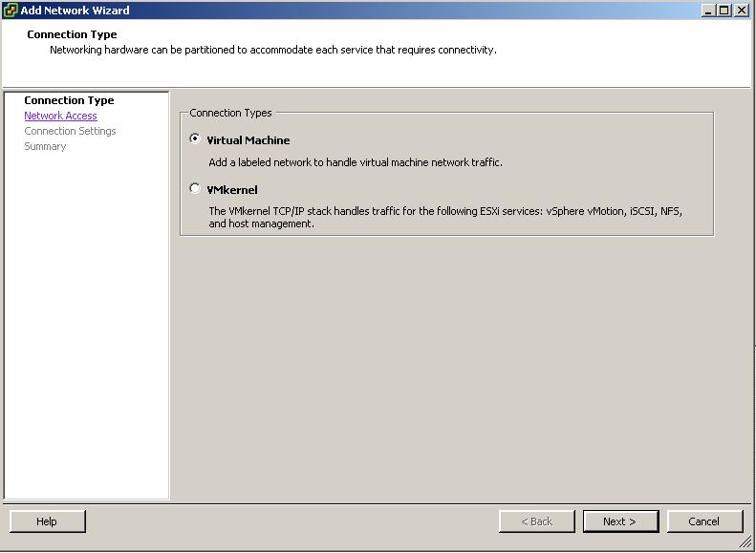Open the Network Access step link
The width and height of the screenshot is (756, 553).
(x=61, y=116)
